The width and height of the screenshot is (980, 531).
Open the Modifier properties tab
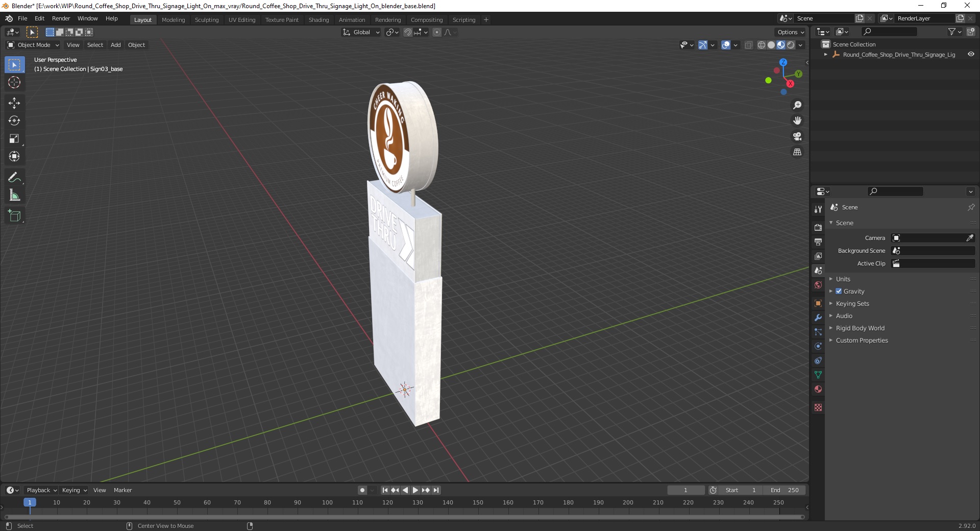[x=818, y=318]
